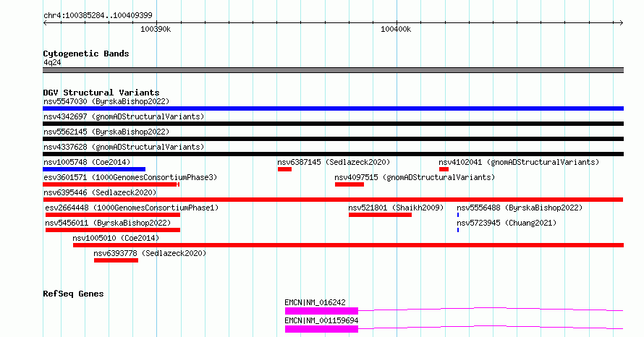Viewport: 644px width, 337px height.
Task: Click the RefSeq Genes track heading
Action: point(73,294)
